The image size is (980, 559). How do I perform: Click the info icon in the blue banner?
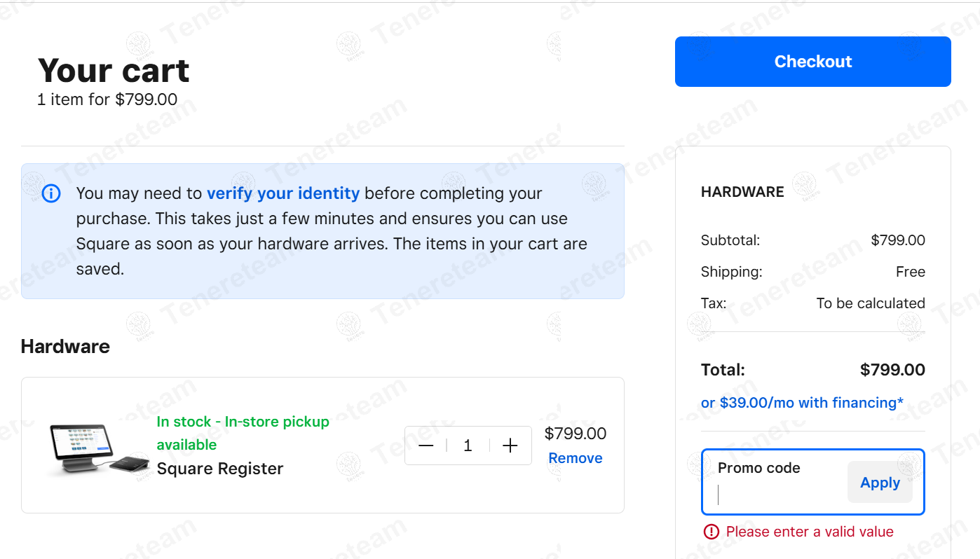click(x=51, y=193)
